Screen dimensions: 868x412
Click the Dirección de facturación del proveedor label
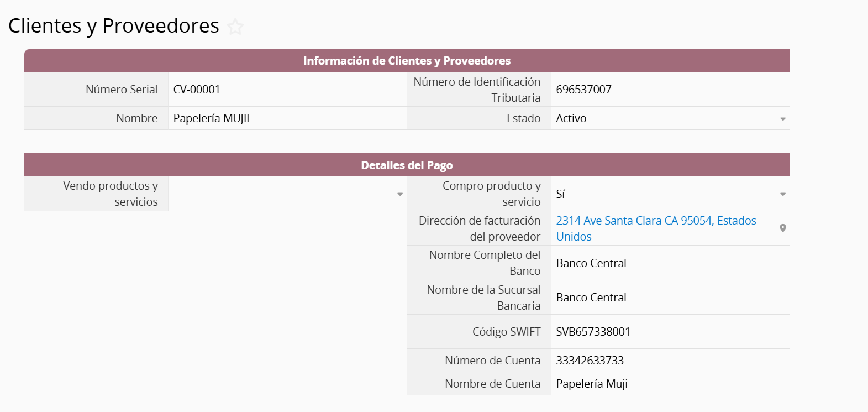click(479, 228)
